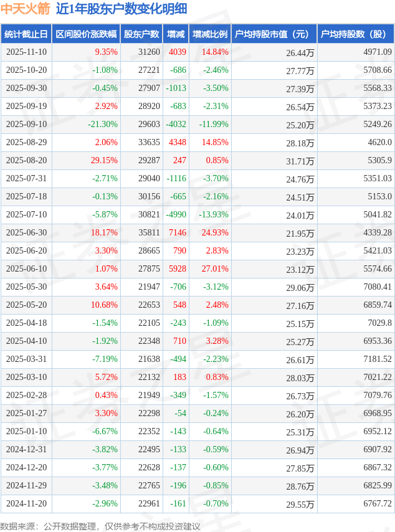Click the 中天火箭 stock name in the title
The image size is (395, 532).
pos(25,9)
